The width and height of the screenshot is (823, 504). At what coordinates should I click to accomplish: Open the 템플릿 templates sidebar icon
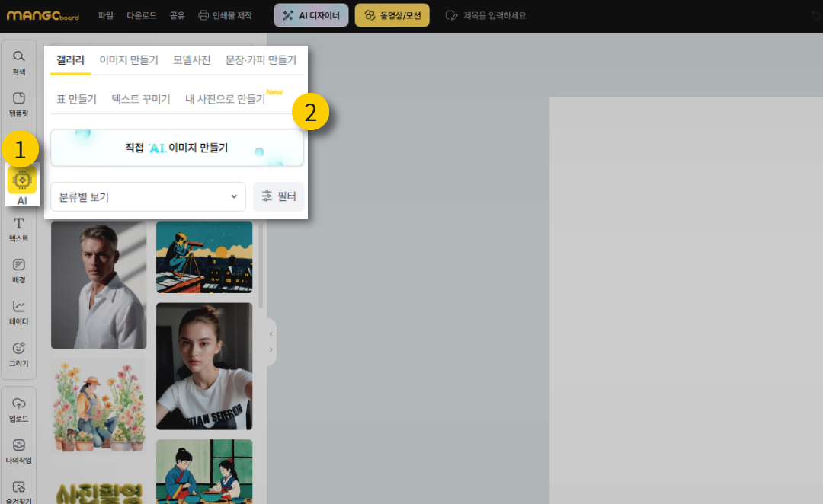click(x=19, y=104)
